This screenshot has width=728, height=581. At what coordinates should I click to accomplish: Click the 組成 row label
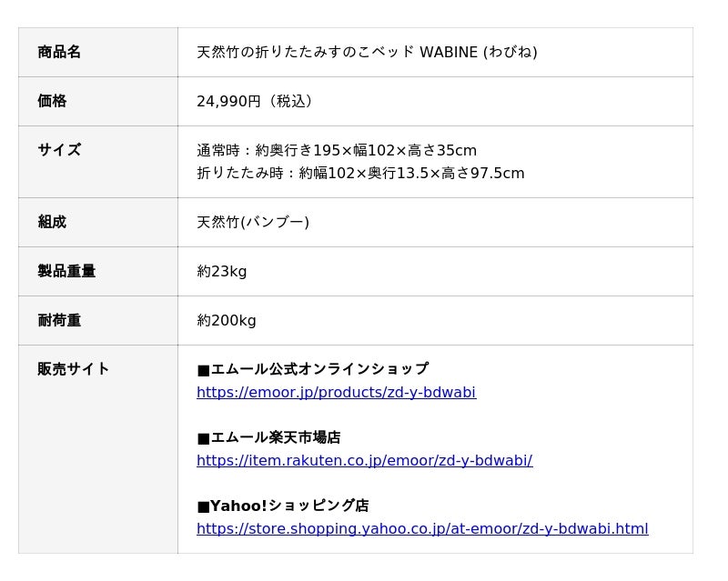click(x=52, y=222)
